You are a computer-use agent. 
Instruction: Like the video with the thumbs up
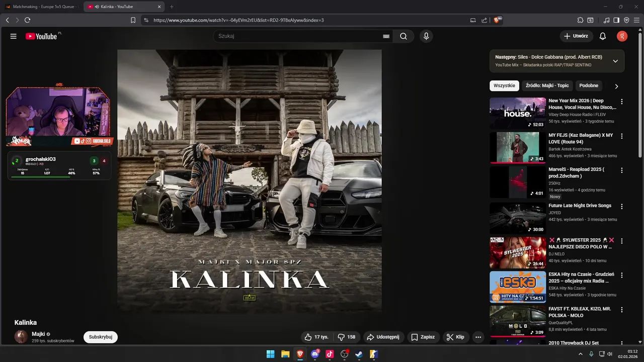tap(316, 337)
